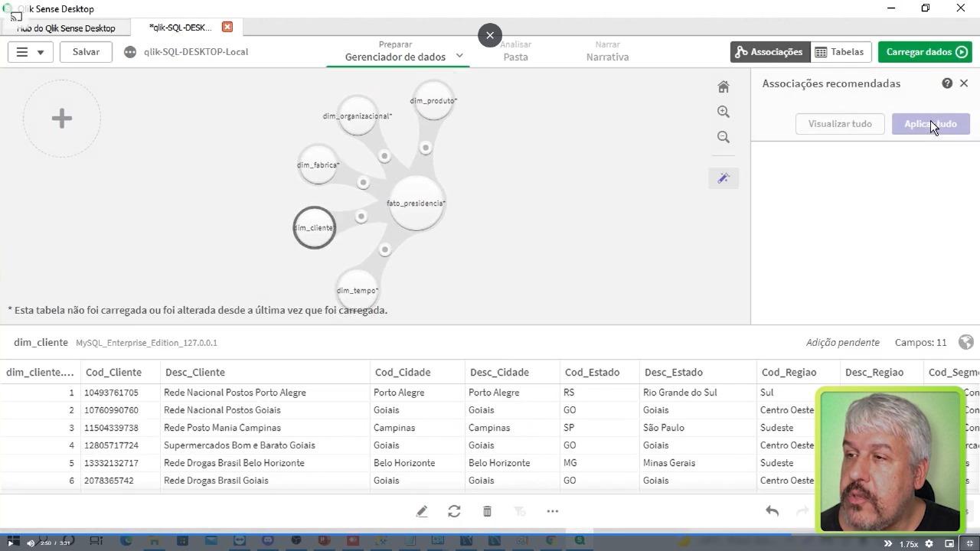Select the Tabelas view
The height and width of the screenshot is (551, 980).
pos(839,52)
